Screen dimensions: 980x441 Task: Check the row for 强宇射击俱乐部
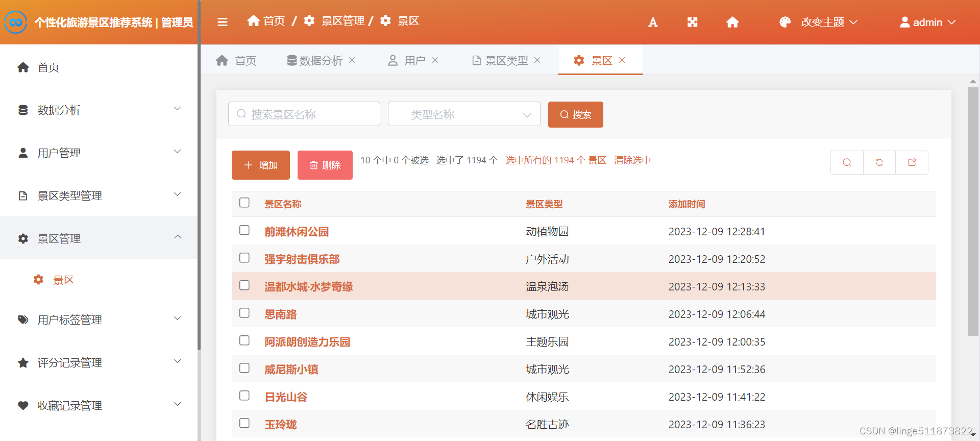244,258
